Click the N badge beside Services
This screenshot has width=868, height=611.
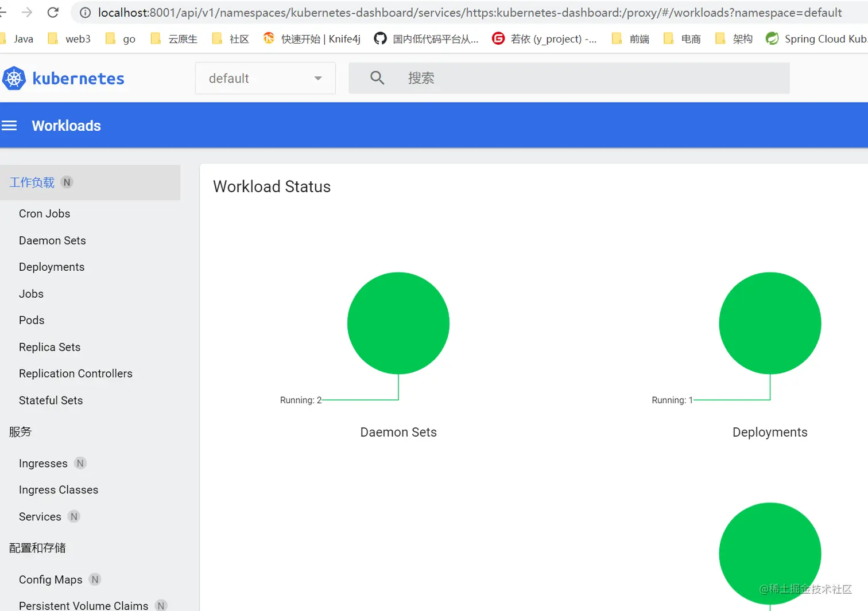click(74, 516)
